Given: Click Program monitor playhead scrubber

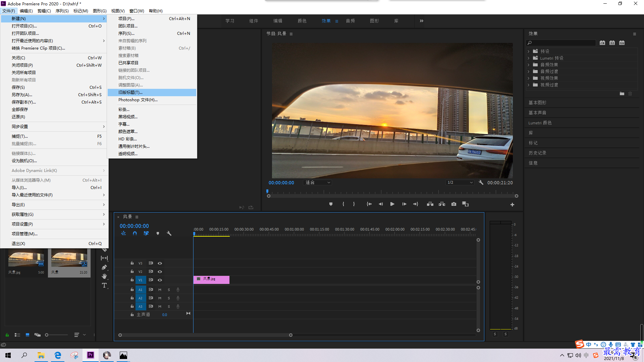Looking at the screenshot, I should click(x=267, y=191).
